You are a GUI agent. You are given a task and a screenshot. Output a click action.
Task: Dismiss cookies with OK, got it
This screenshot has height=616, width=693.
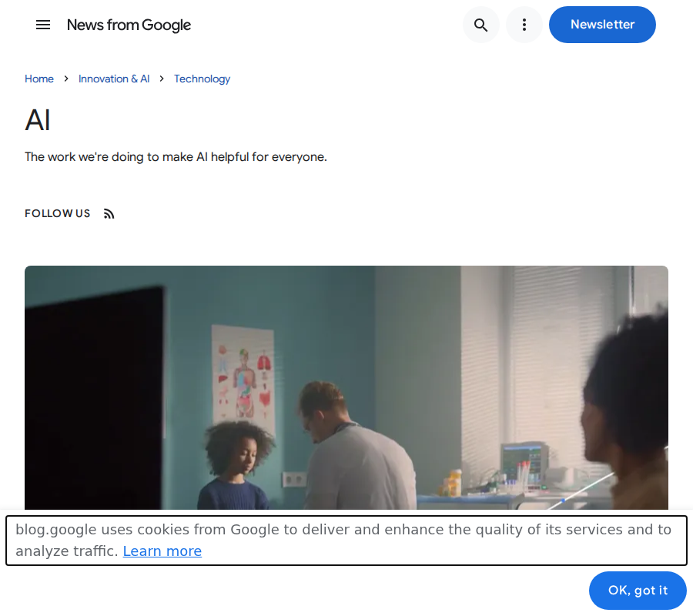click(x=638, y=591)
